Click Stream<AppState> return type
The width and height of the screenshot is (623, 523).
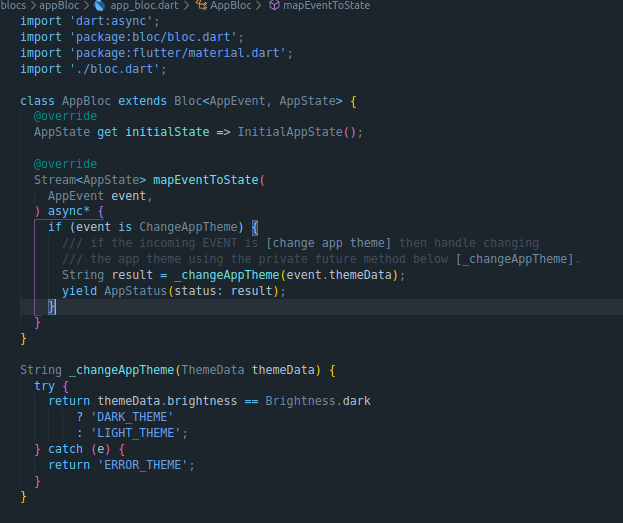(90, 180)
